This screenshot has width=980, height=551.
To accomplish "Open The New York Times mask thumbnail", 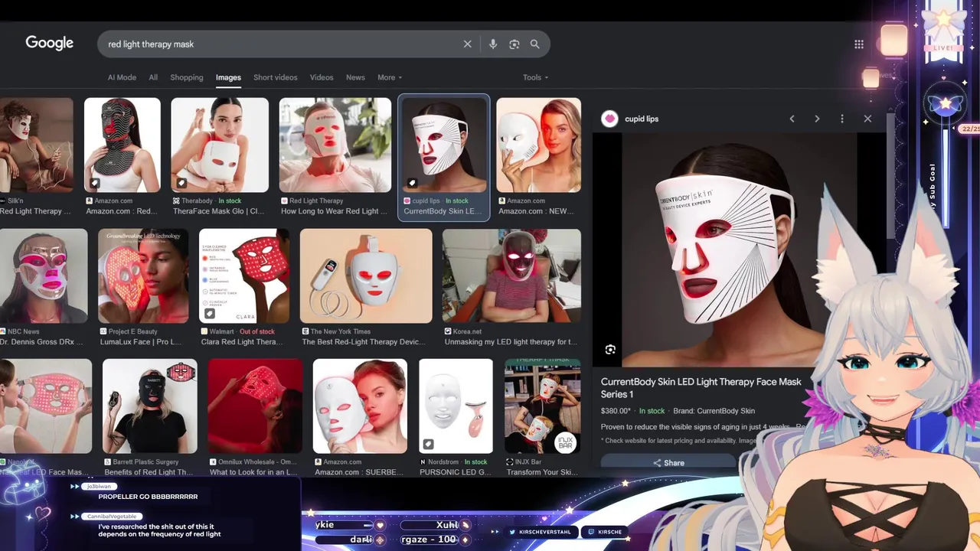I will (366, 275).
